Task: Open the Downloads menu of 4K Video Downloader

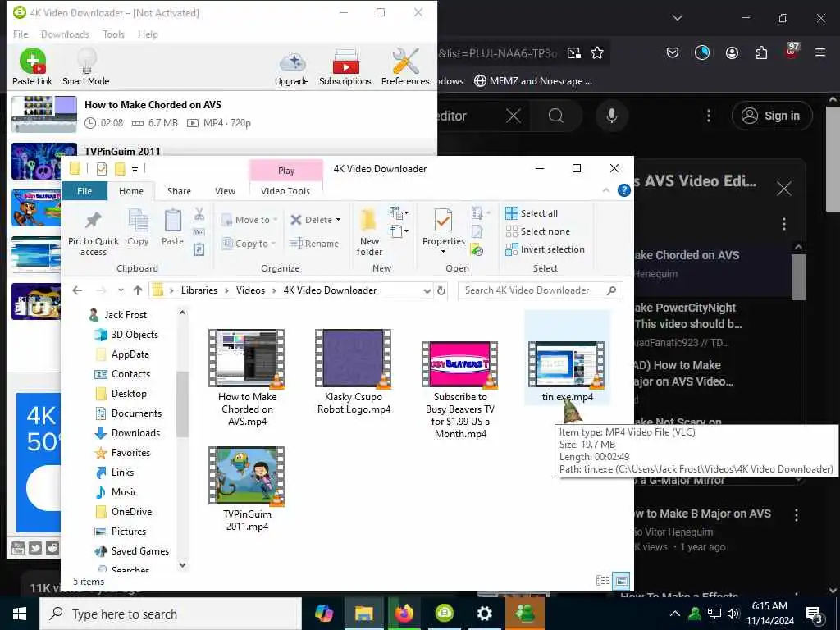Action: point(65,34)
